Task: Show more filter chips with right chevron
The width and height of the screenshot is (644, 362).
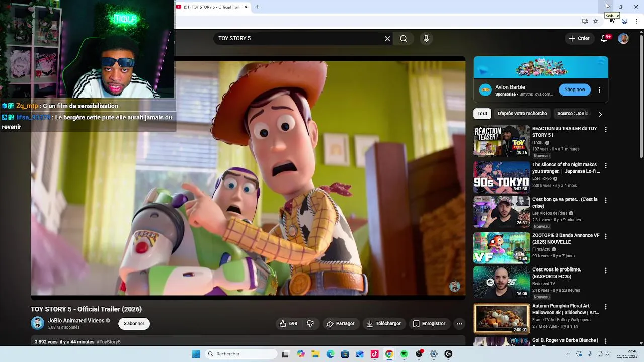Action: [x=600, y=114]
